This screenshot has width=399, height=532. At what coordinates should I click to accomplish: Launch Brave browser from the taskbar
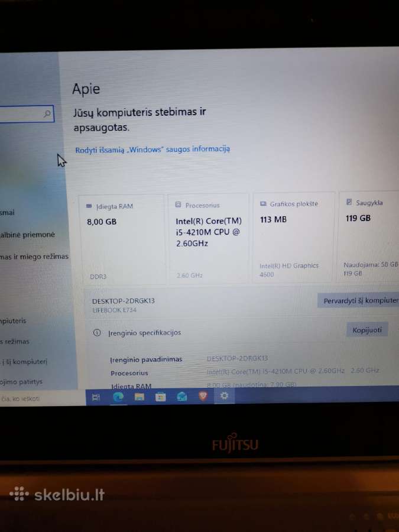click(x=203, y=395)
